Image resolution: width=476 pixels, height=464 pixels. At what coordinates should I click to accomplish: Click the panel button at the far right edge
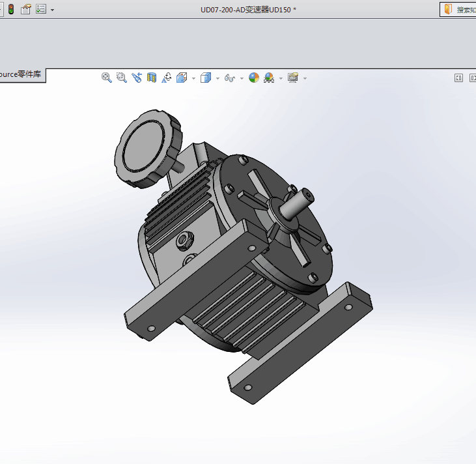tap(473, 78)
